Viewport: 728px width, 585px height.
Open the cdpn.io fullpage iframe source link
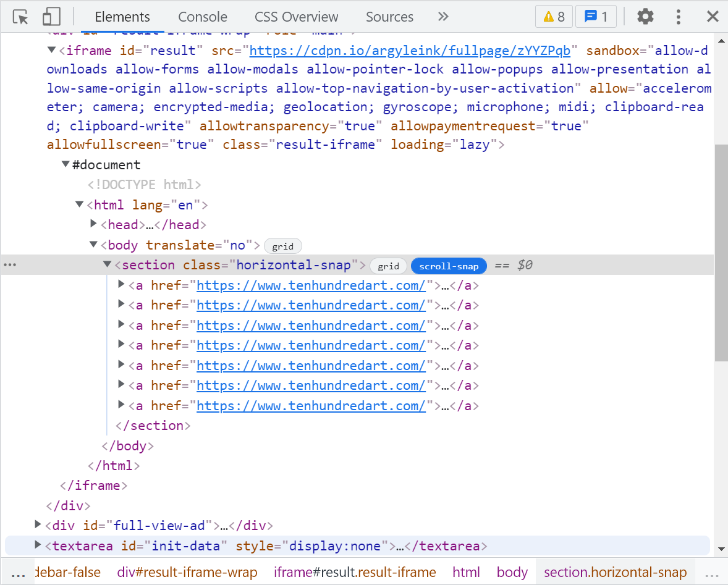(410, 50)
